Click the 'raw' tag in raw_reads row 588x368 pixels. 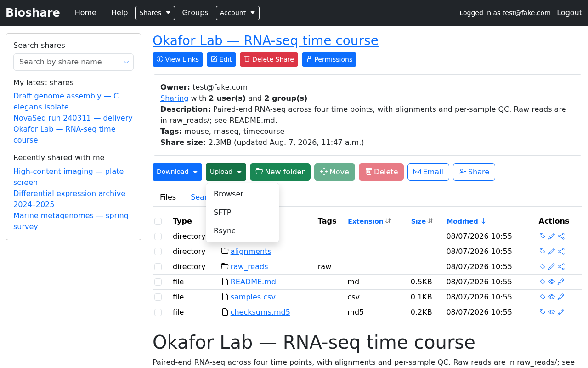coord(324,267)
